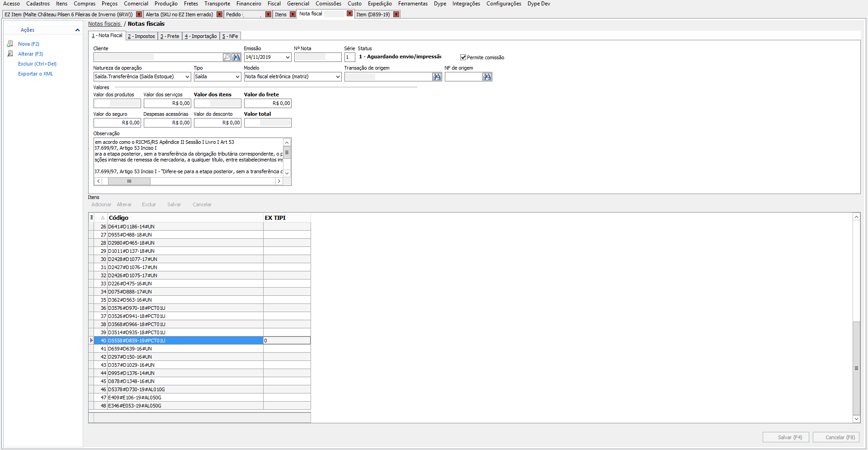Click EX TIPI cell of row D5558#D859-19#PCT01U
Image resolution: width=868 pixels, height=450 pixels.
[x=287, y=341]
